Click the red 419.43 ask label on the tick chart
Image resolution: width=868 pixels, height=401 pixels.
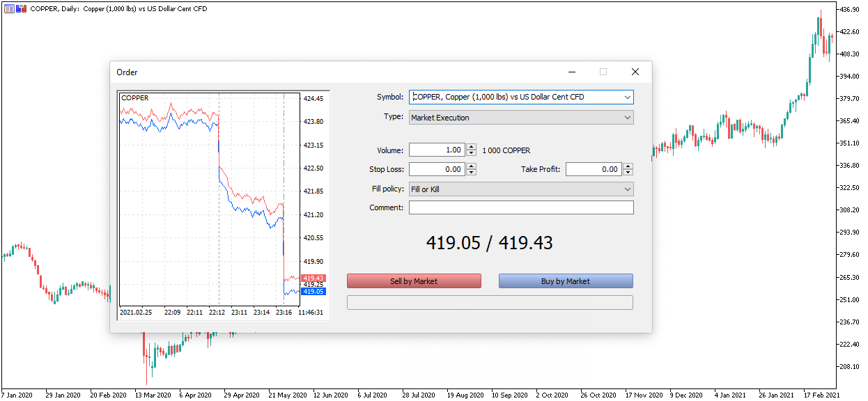point(314,278)
